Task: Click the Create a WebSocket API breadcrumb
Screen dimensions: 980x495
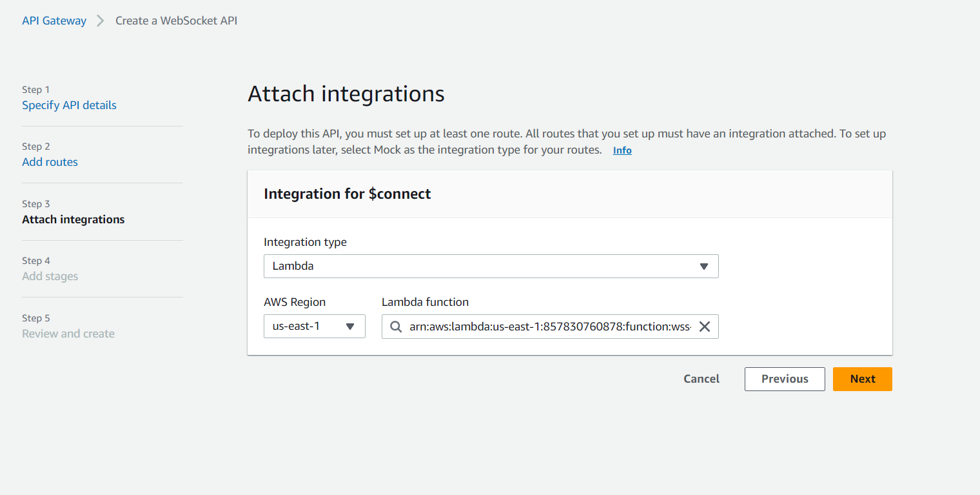Action: tap(176, 21)
